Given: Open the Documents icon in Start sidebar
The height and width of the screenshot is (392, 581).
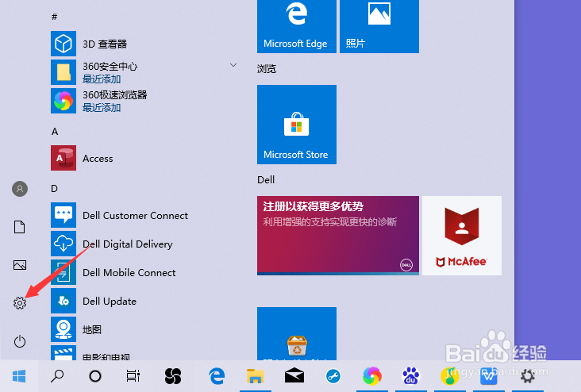Looking at the screenshot, I should coord(20,227).
